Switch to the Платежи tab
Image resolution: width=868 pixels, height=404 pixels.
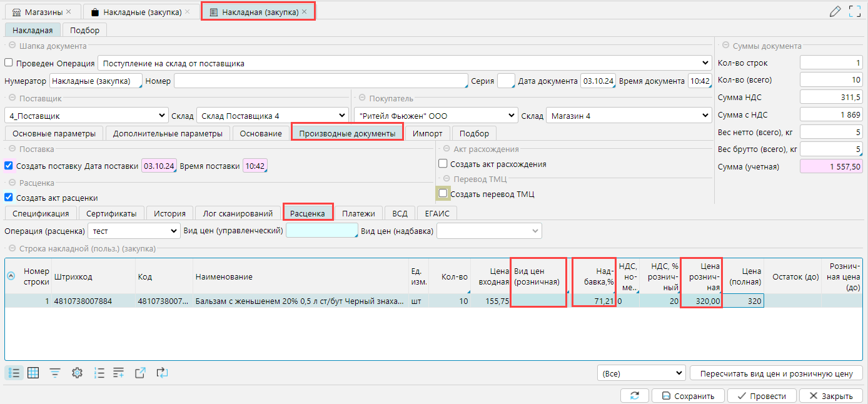coord(358,213)
